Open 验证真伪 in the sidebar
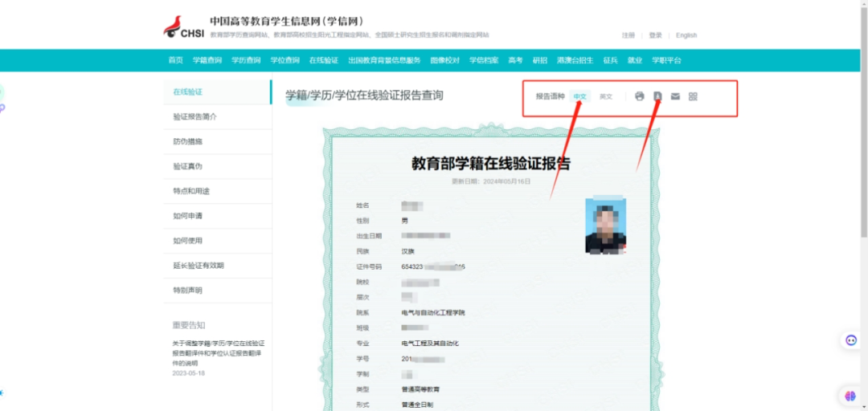Viewport: 868px width, 411px height. pos(218,166)
